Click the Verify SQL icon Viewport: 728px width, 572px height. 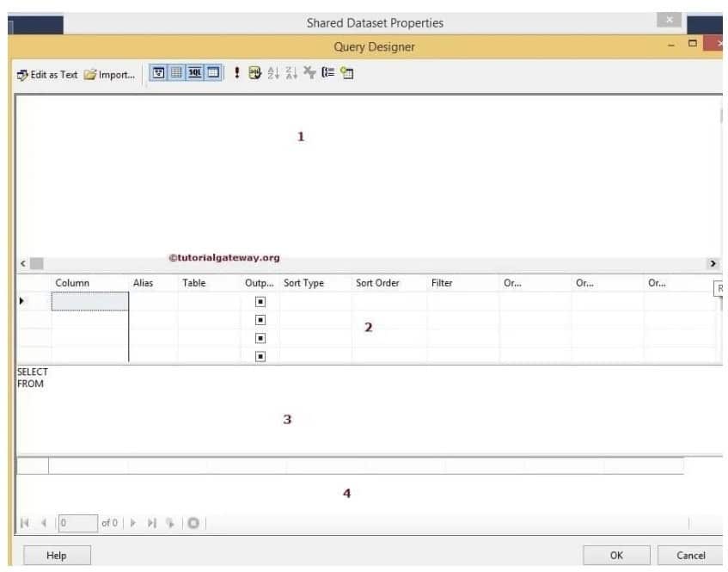click(255, 74)
